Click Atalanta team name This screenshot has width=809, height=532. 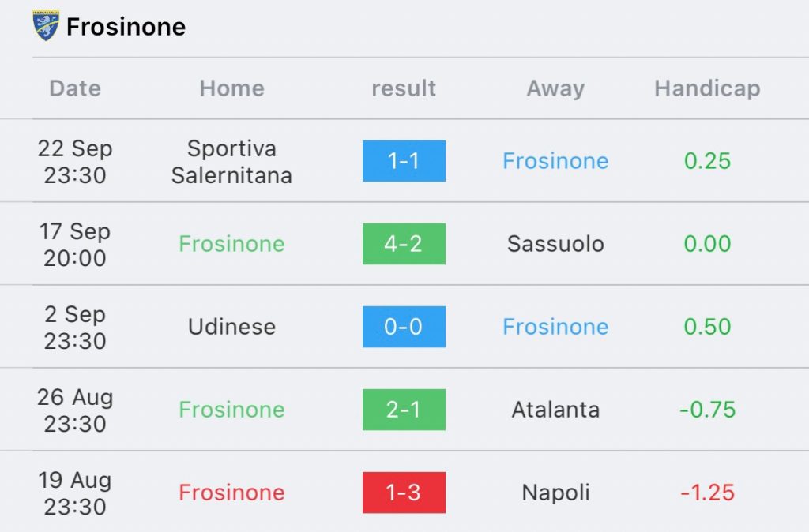pos(555,410)
